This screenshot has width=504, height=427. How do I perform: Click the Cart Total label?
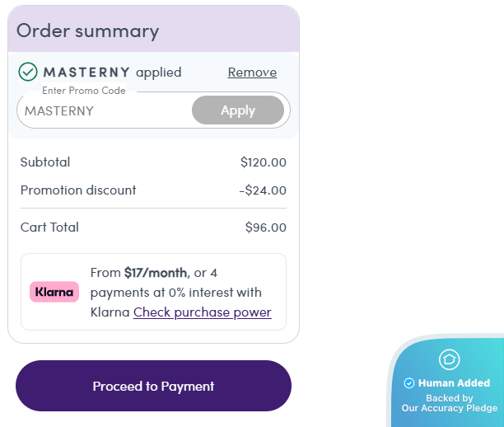pos(49,228)
